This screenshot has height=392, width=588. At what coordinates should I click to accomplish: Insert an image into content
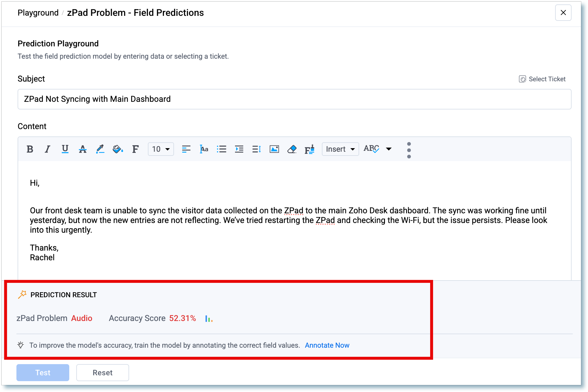click(x=274, y=149)
